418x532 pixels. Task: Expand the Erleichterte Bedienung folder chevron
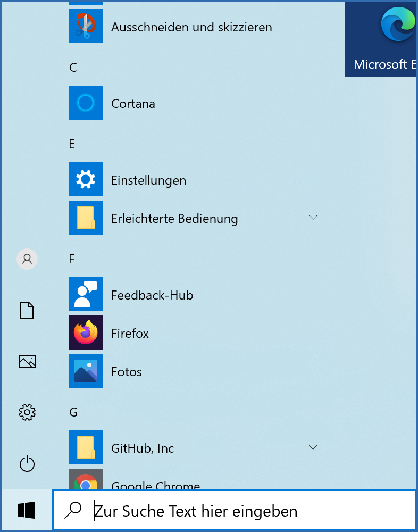coord(313,218)
